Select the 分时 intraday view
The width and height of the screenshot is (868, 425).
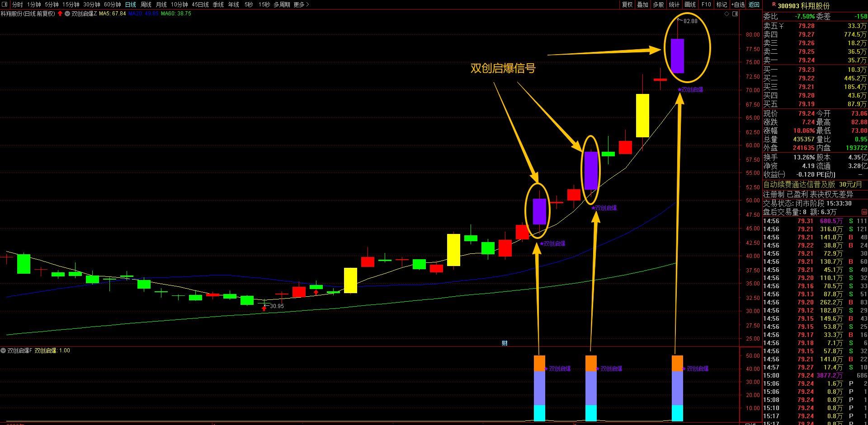[18, 5]
